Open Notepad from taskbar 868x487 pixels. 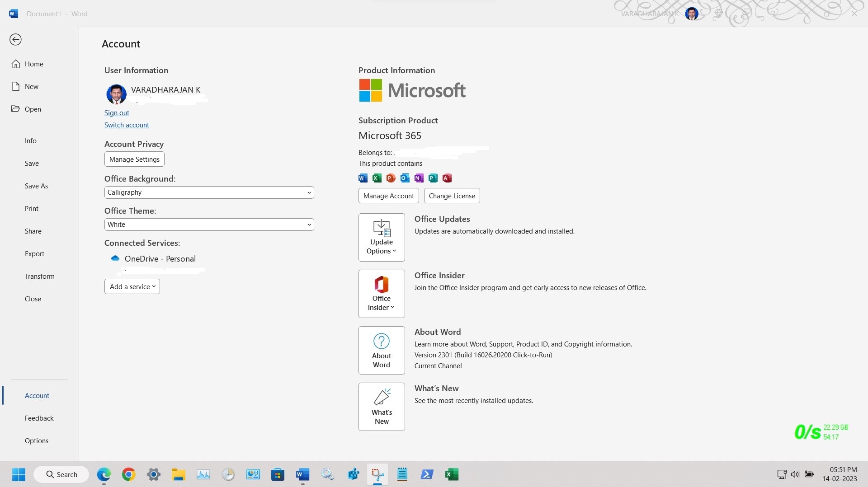coord(402,474)
